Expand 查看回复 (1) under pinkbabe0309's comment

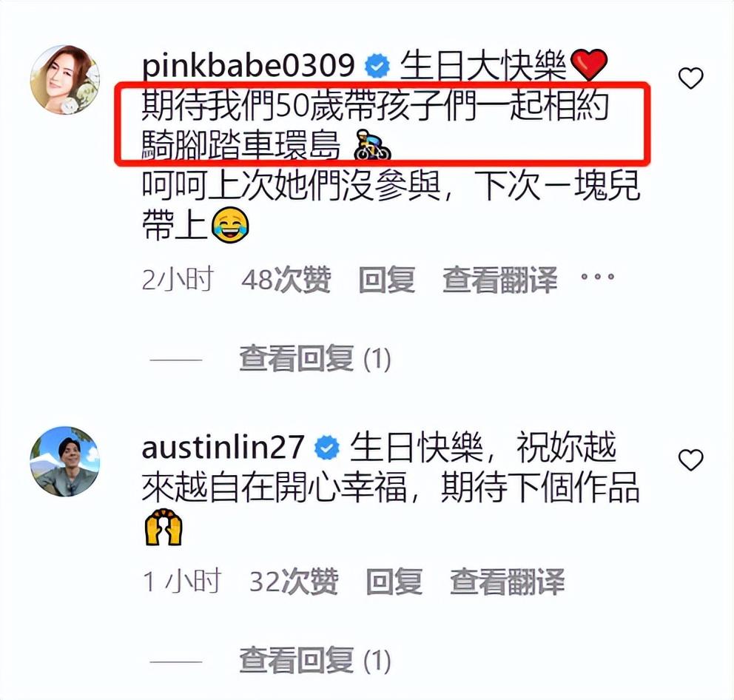[x=315, y=359]
